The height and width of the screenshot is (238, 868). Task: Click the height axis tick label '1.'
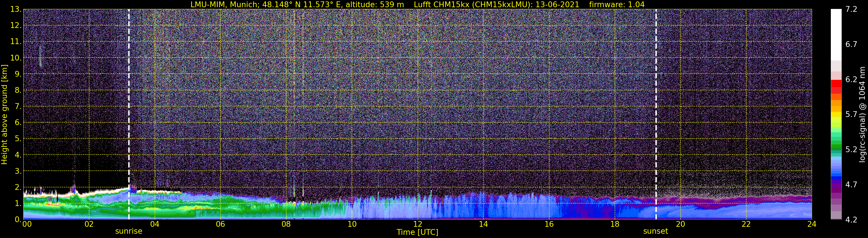[18, 203]
